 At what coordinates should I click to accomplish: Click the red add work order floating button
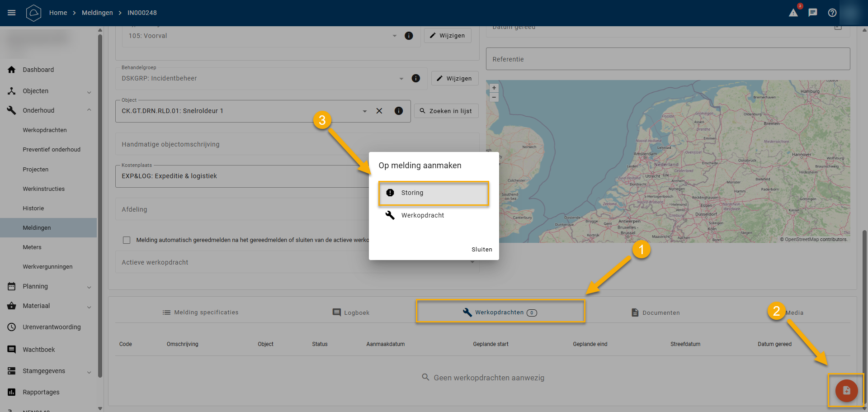pyautogui.click(x=846, y=391)
